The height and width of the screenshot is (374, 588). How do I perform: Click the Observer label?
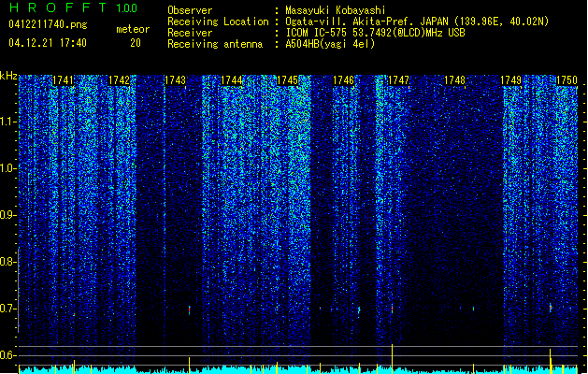click(190, 10)
